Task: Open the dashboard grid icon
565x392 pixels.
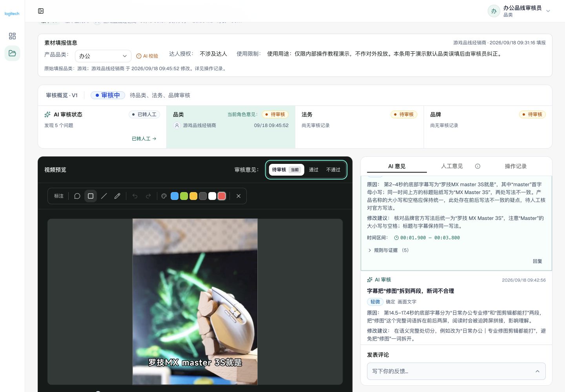Action: [12, 36]
